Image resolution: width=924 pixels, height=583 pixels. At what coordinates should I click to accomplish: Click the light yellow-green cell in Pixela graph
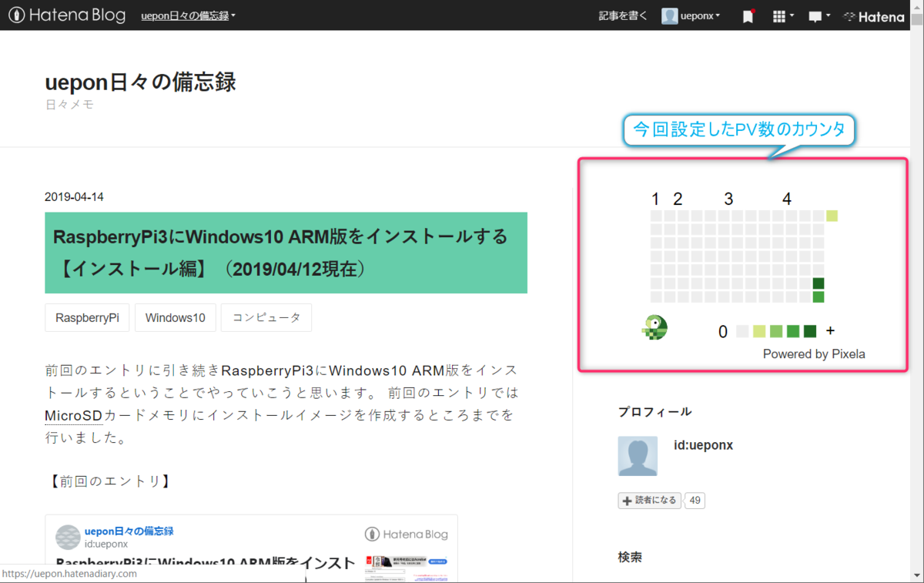[832, 216]
